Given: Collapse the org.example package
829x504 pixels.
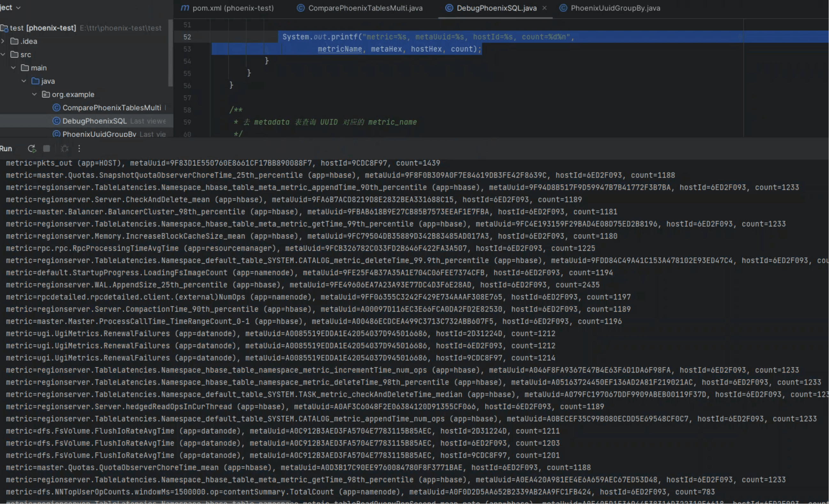Looking at the screenshot, I should (x=34, y=95).
